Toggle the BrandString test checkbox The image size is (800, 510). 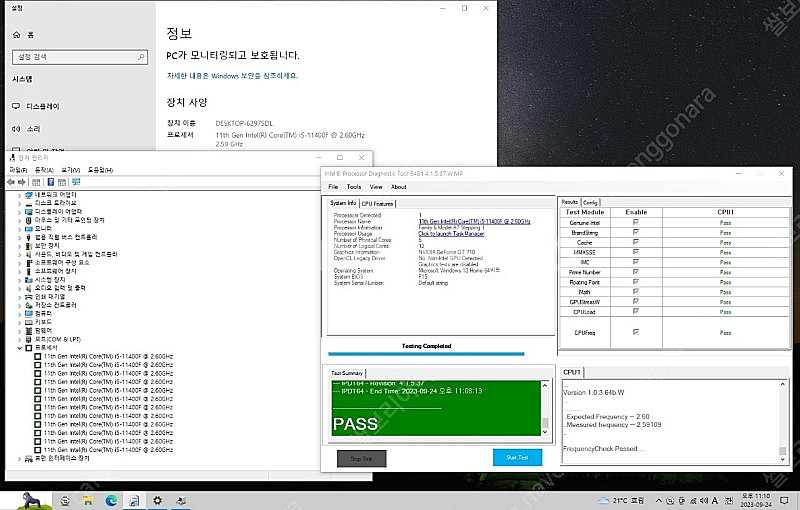(636, 232)
